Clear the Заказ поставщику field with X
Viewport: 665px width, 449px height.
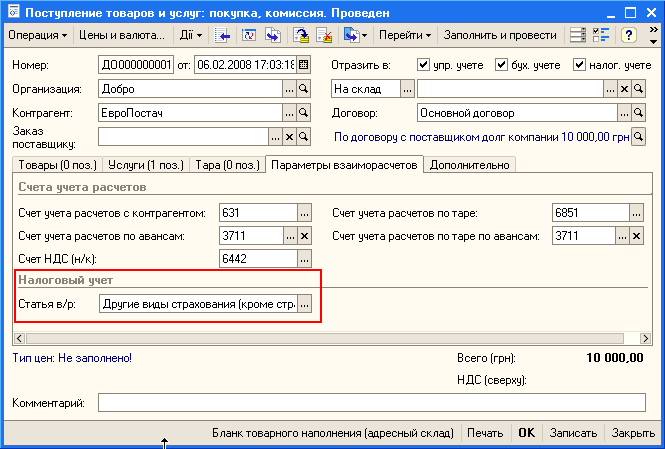(x=290, y=137)
